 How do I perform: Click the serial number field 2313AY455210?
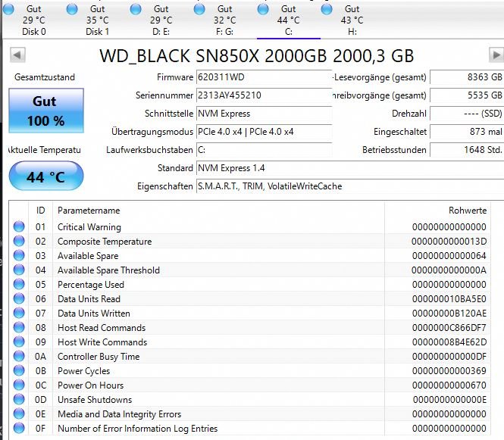[x=264, y=95]
